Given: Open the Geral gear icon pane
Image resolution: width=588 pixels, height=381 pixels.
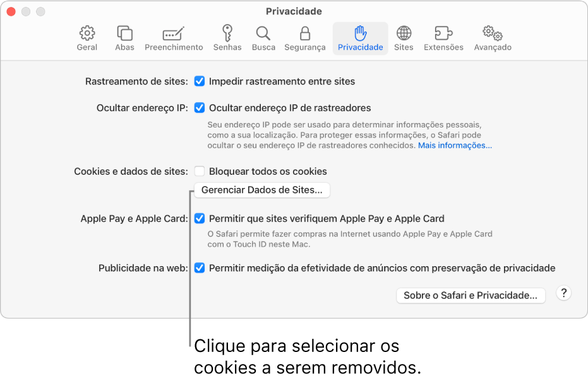Looking at the screenshot, I should tap(87, 38).
